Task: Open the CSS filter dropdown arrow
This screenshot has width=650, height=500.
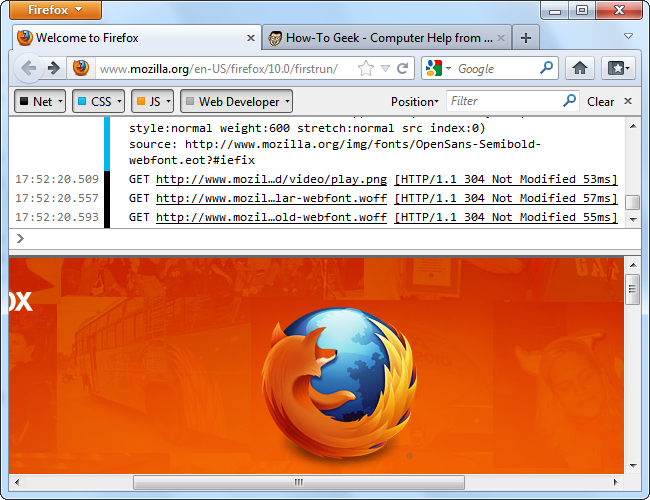Action: pos(119,101)
